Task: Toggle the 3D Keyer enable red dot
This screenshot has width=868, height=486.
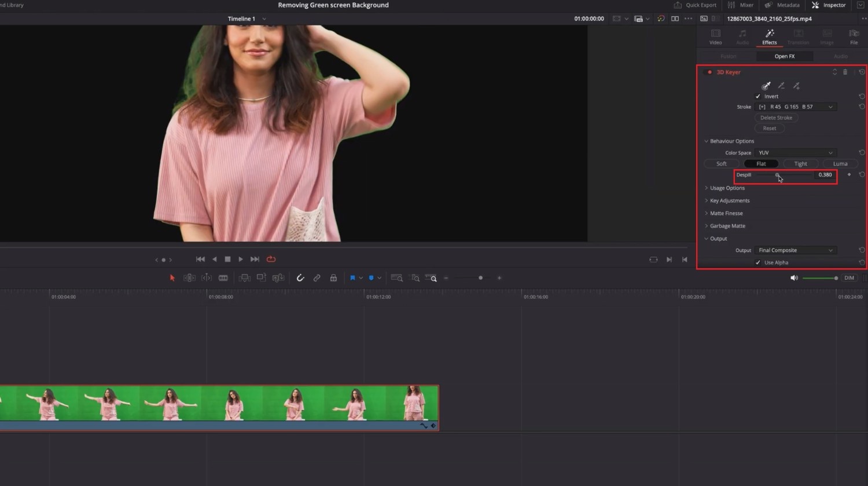Action: tap(709, 72)
